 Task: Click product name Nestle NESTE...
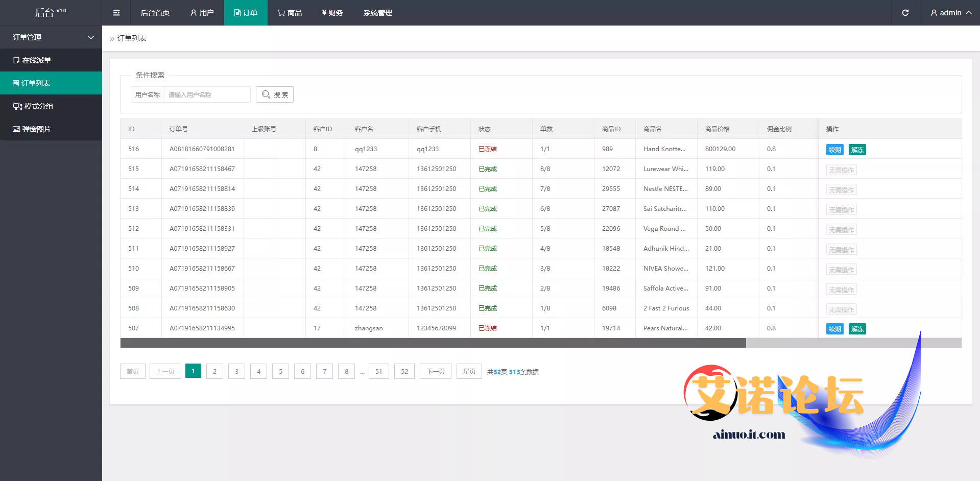coord(665,189)
